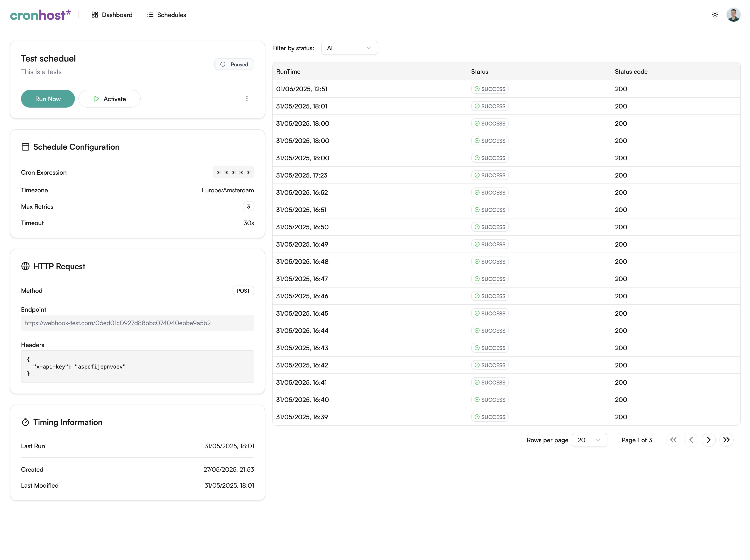Click the SUCCESS badge for 31/05/2025, 17:23
The image size is (750, 560).
tap(490, 175)
